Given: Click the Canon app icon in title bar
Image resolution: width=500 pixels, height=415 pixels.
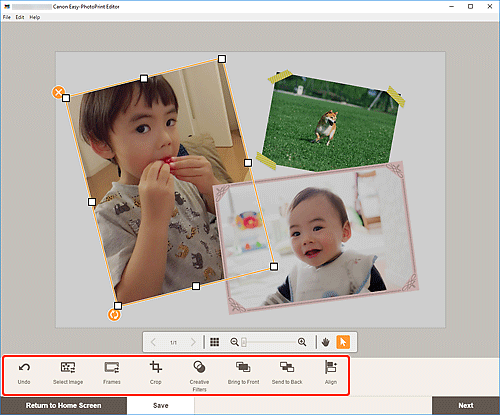Looking at the screenshot, I should pos(7,7).
